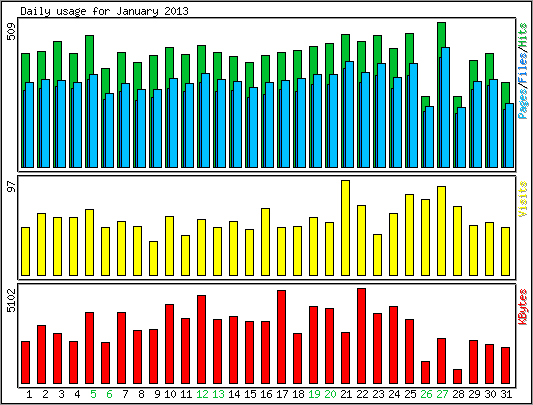Click the blue Files legend label
This screenshot has height=405, width=533.
click(523, 69)
